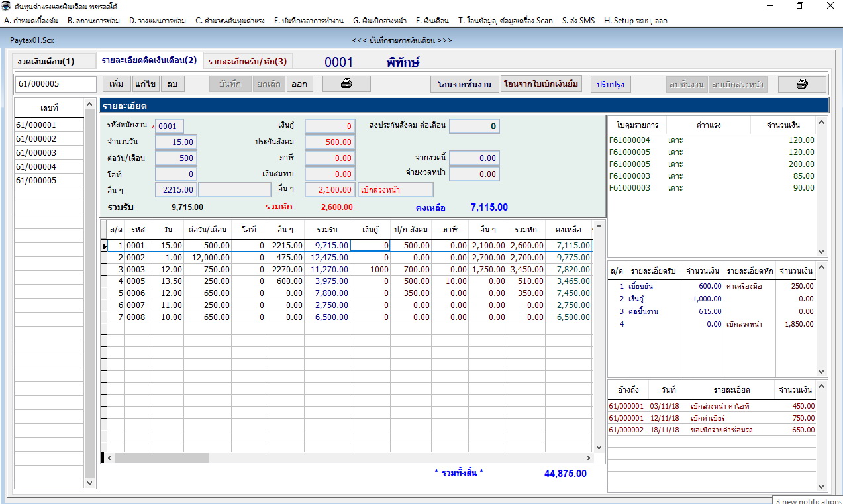Click the รหัสพนักงาน field containing 0001
The height and width of the screenshot is (504, 843).
tap(169, 126)
